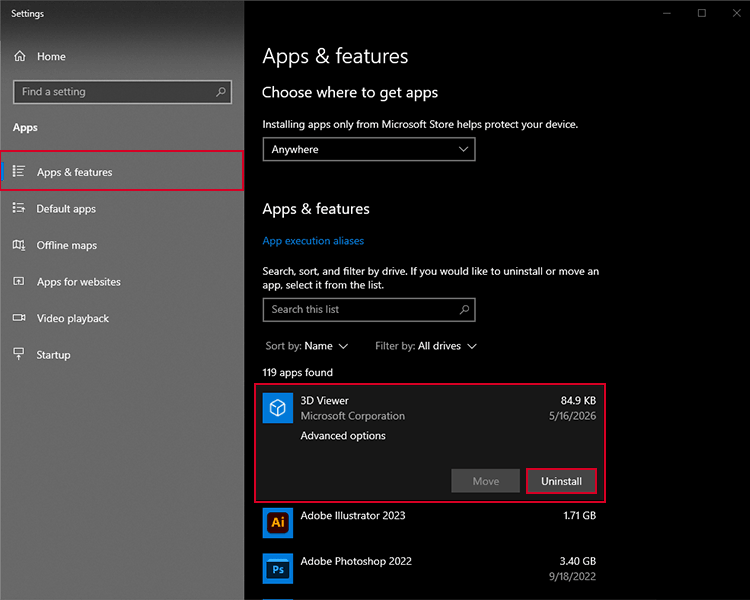
Task: Click the 9/18/2022 install date
Action: click(x=572, y=576)
